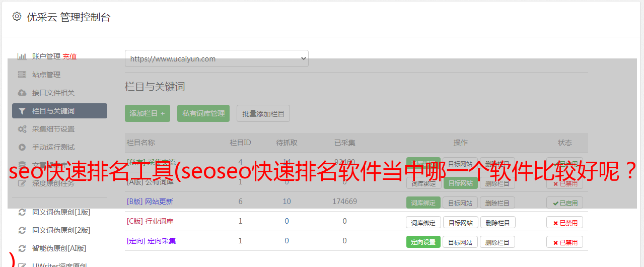644x267 pixels.
Task: Click the [B版] 网站更新 row name
Action: [150, 202]
